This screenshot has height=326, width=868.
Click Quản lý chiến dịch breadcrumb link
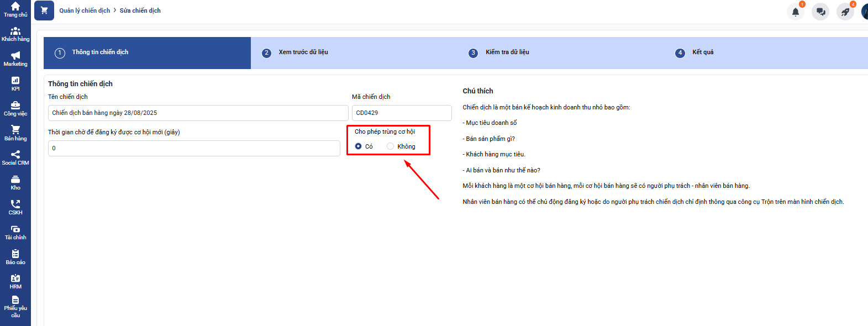tap(85, 10)
